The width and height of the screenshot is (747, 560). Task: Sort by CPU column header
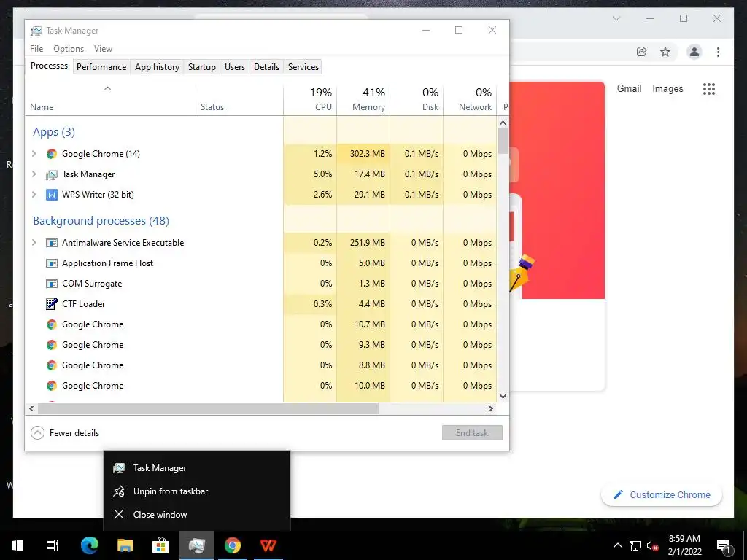coord(310,100)
